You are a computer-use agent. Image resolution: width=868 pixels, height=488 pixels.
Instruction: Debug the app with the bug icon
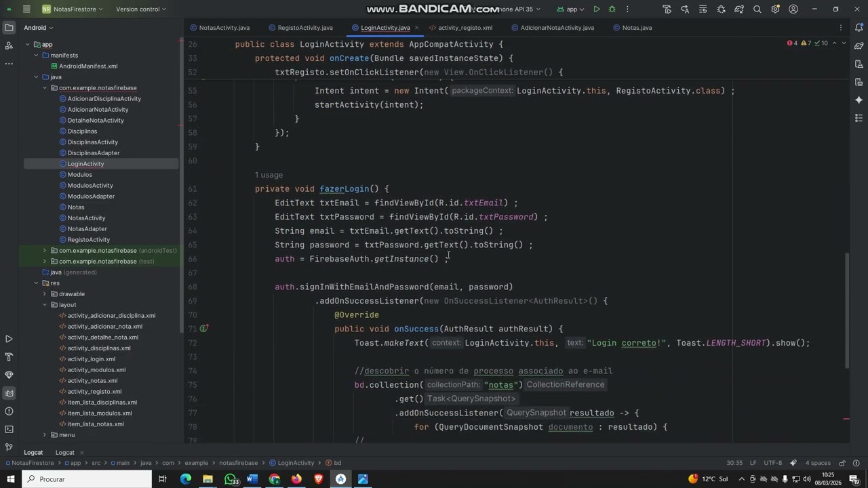point(612,9)
